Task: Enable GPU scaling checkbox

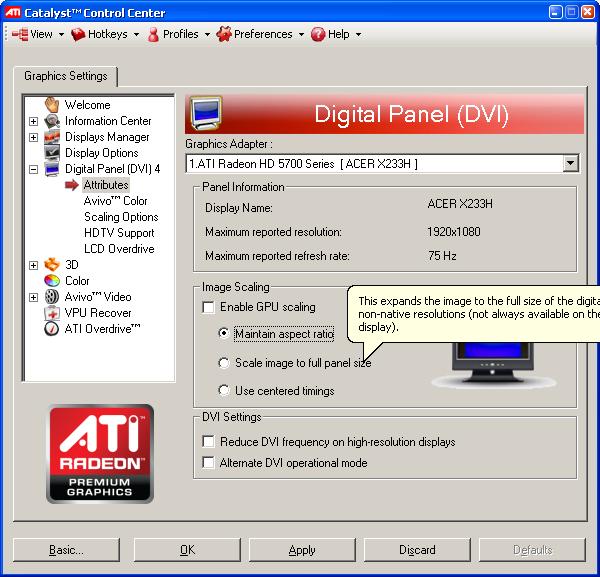Action: coord(209,307)
